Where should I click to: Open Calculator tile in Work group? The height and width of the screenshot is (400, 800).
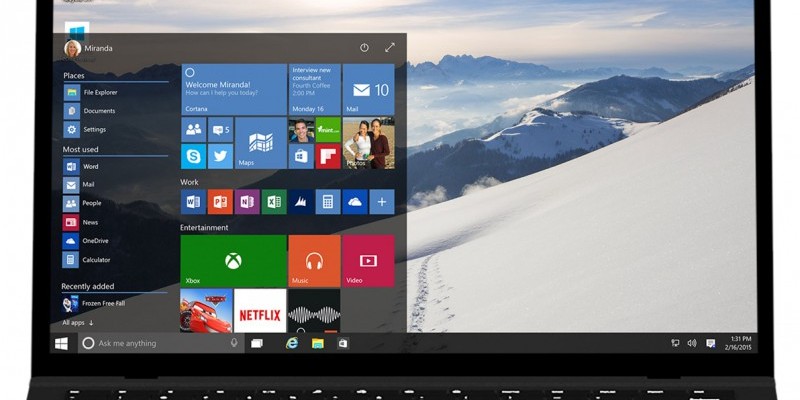click(x=328, y=202)
